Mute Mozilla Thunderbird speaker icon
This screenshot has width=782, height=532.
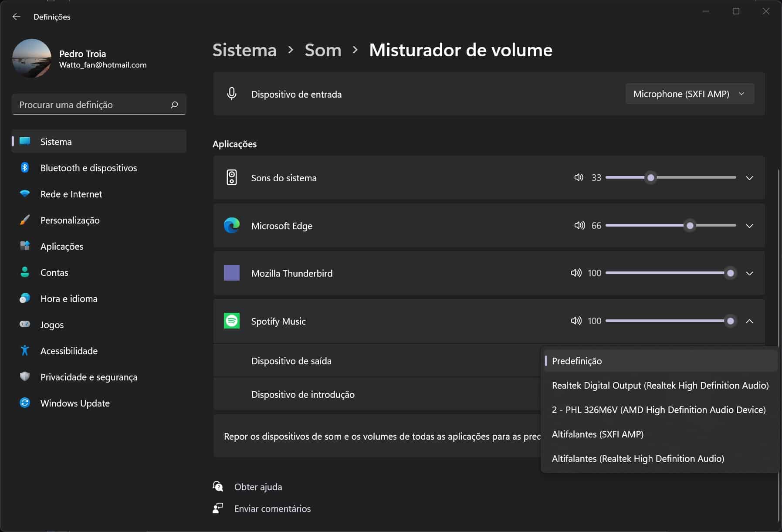click(x=576, y=273)
